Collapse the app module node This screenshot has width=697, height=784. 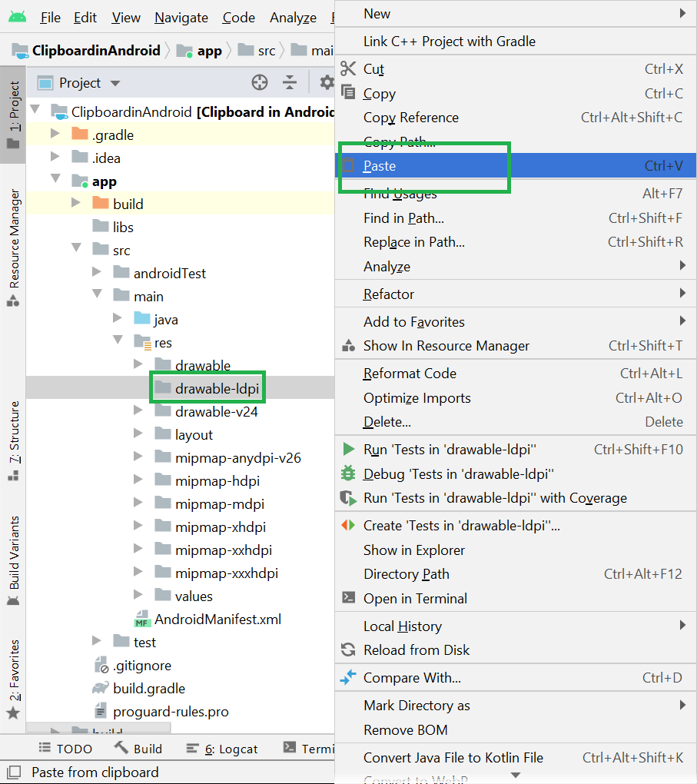coord(55,178)
